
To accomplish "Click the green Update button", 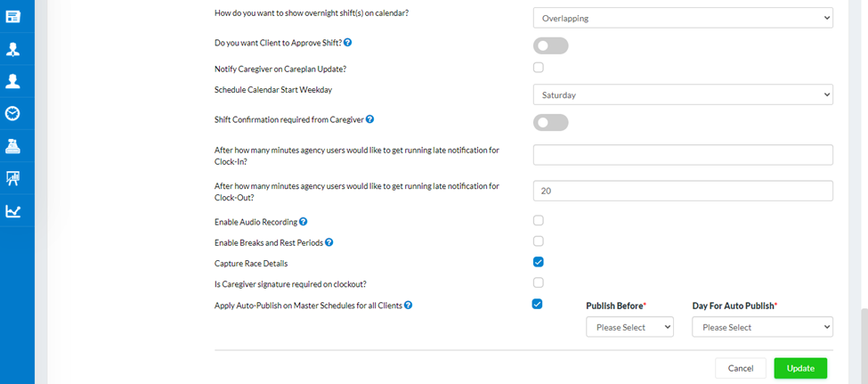I will (x=799, y=368).
